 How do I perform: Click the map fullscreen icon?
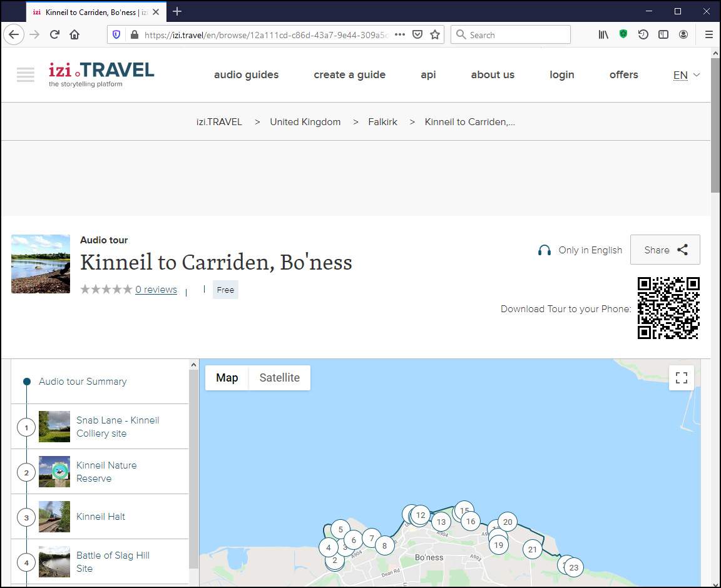point(682,378)
